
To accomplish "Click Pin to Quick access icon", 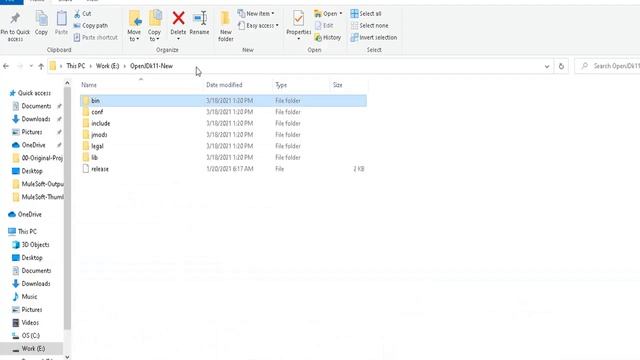I will [15, 18].
